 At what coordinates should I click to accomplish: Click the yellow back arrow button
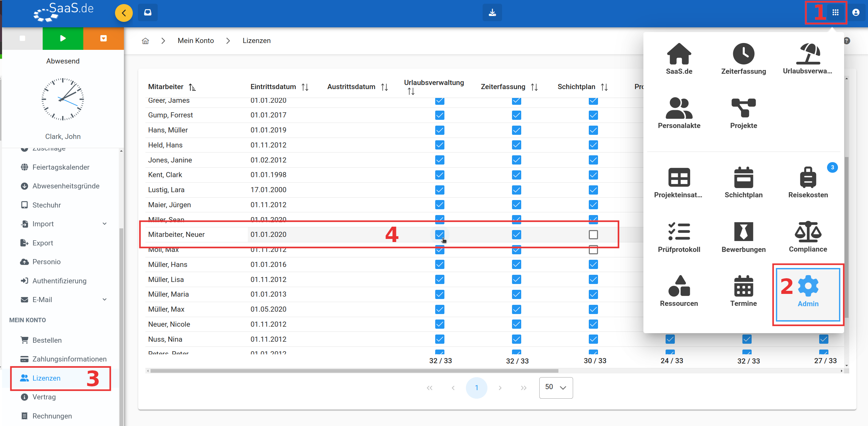[124, 13]
